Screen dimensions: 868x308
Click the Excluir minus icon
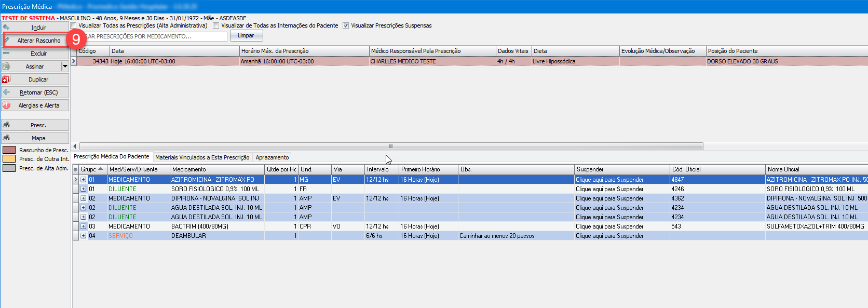click(6, 53)
